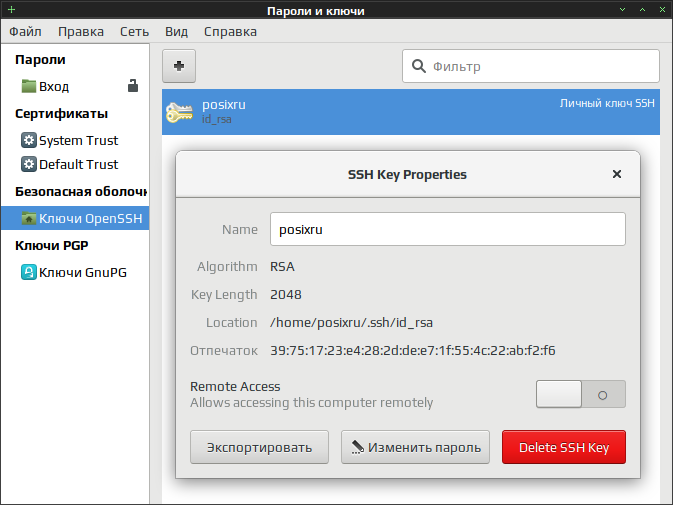
Task: Click the Изменить пароль button
Action: click(415, 447)
